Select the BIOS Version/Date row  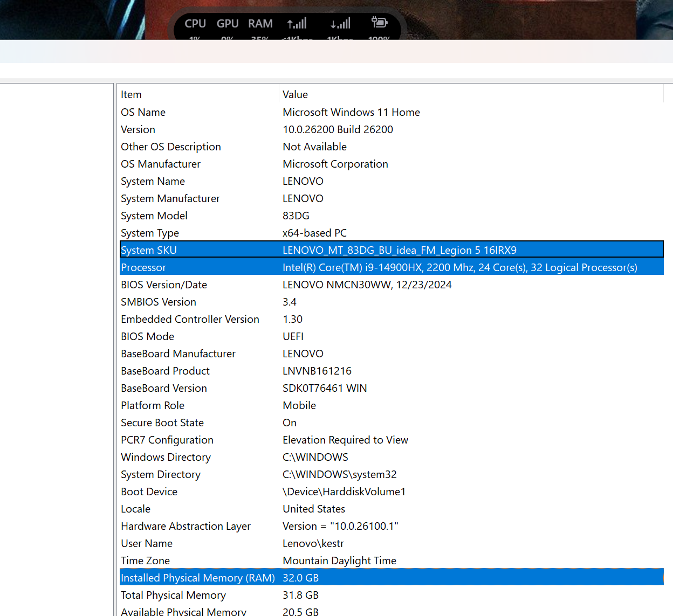click(392, 285)
